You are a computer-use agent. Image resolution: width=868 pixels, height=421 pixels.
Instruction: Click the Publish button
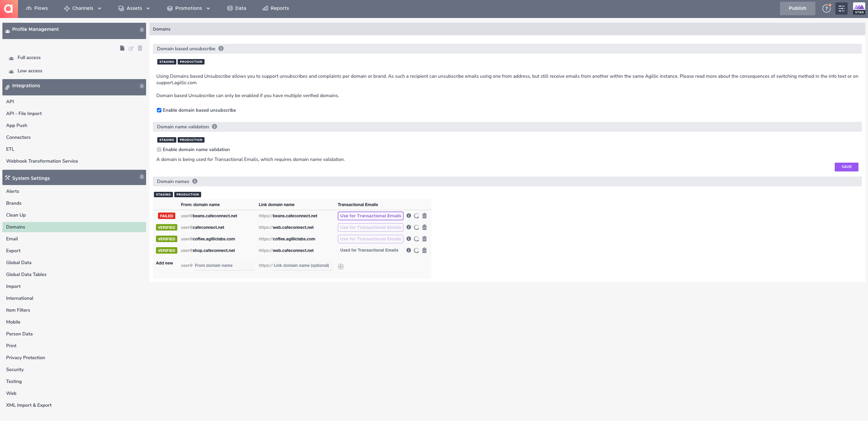[797, 8]
